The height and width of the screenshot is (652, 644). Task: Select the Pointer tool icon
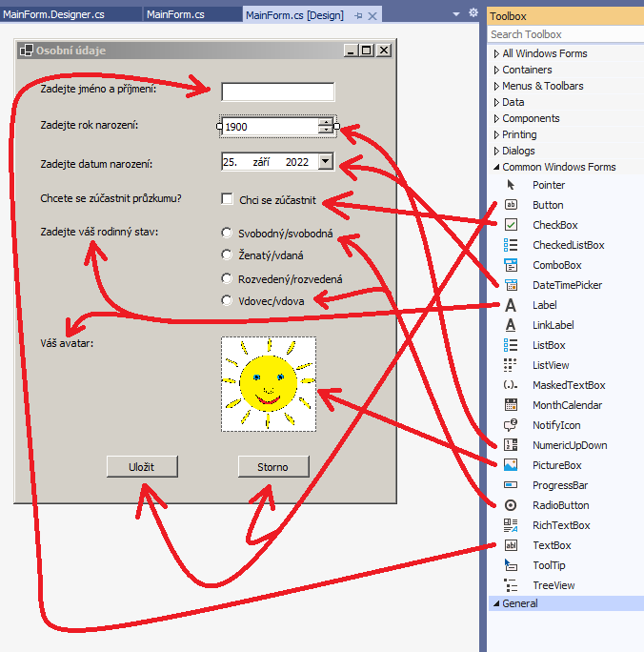(x=511, y=185)
